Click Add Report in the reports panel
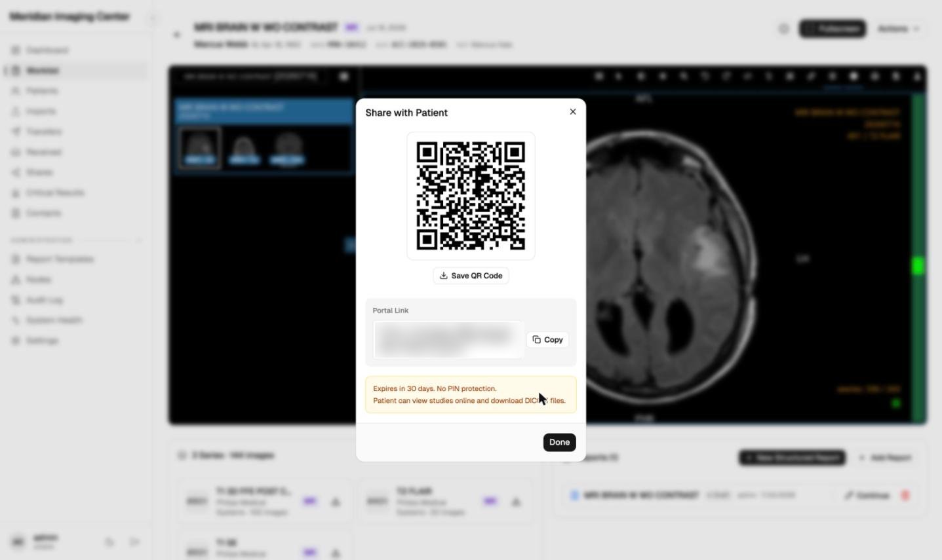Viewport: 942px width, 560px height. pyautogui.click(x=886, y=458)
